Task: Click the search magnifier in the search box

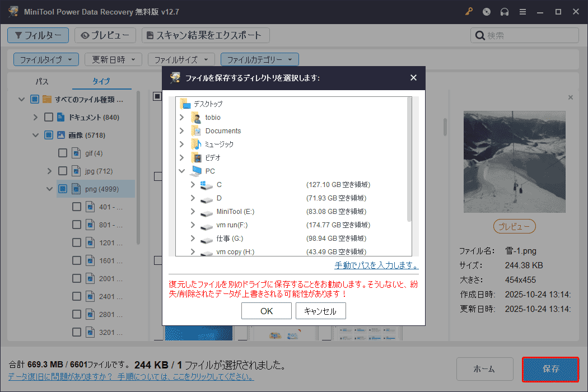Action: tap(480, 35)
